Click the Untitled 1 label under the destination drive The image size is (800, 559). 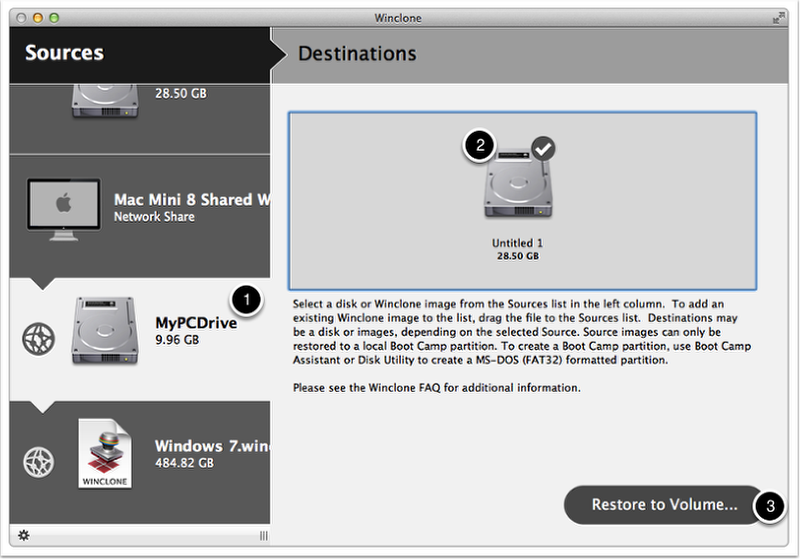coord(517,243)
